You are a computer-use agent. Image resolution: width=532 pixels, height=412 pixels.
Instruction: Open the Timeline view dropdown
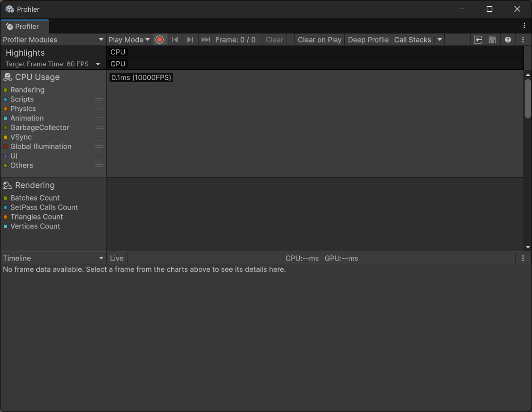[53, 258]
